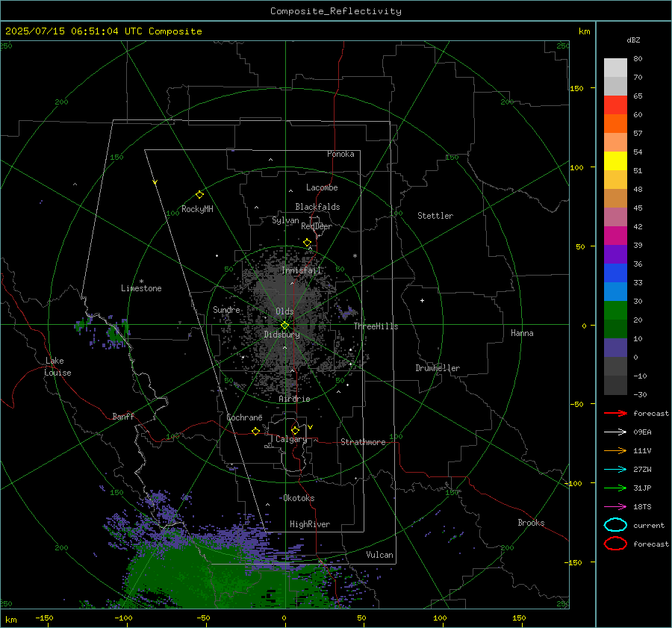Click the yellow diamond marker above Calgary
Viewport: 672px width, 628px height.
[x=295, y=430]
